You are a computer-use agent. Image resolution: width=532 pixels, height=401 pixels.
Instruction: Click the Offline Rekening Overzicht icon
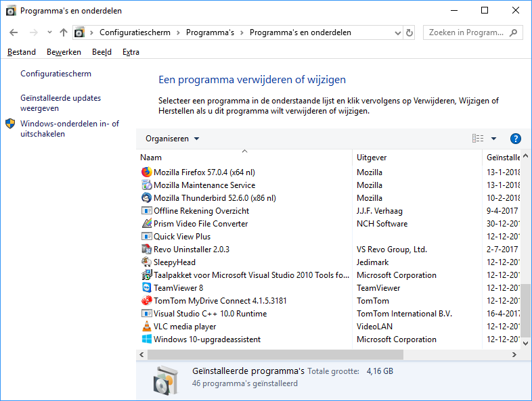click(x=147, y=210)
